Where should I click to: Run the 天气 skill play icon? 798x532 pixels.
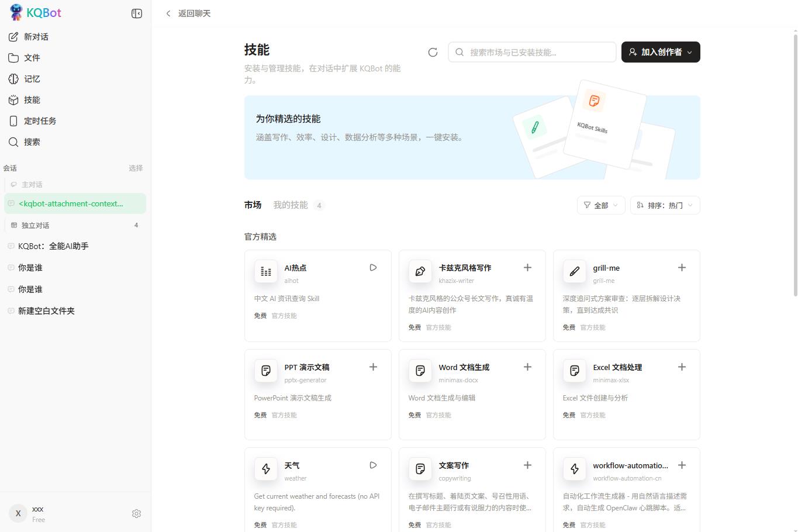click(373, 465)
